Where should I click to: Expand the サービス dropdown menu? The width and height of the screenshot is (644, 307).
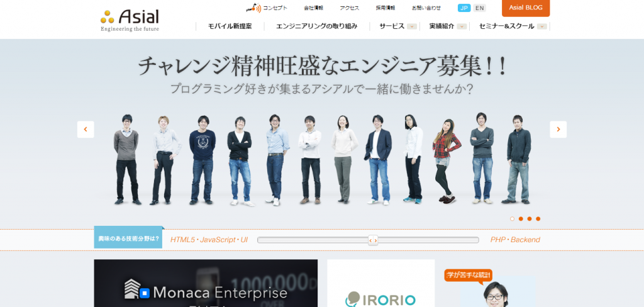point(412,26)
